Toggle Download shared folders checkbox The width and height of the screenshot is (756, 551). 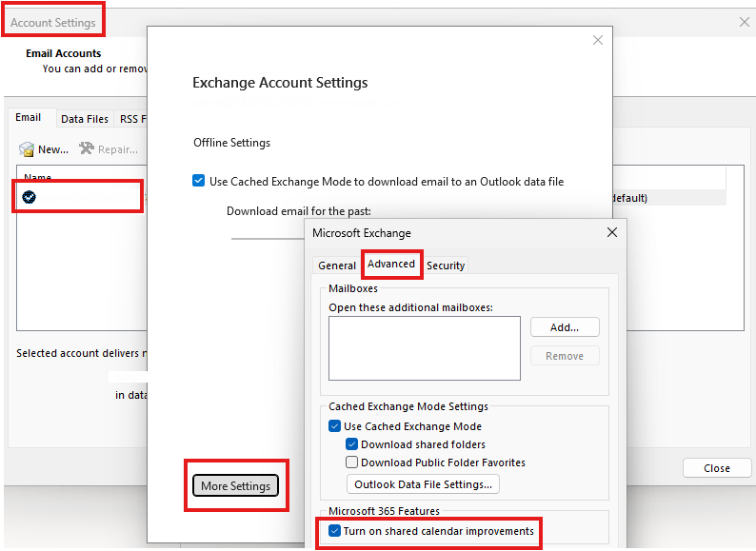[351, 444]
